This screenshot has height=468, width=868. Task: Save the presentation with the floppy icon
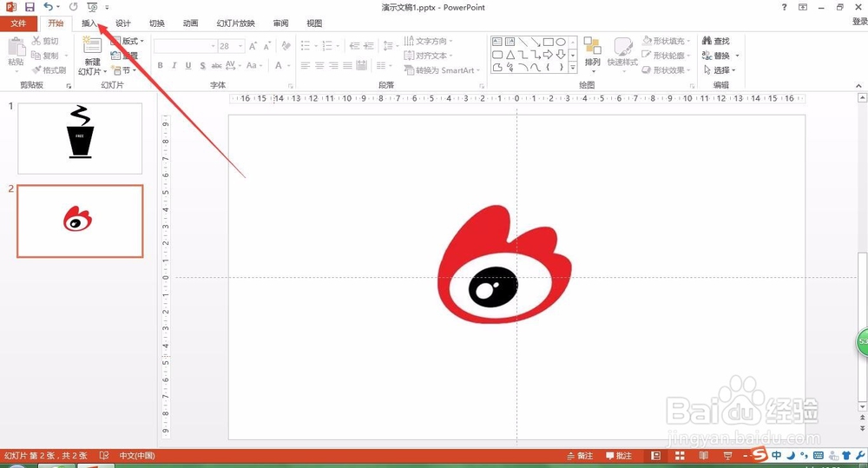pyautogui.click(x=30, y=7)
